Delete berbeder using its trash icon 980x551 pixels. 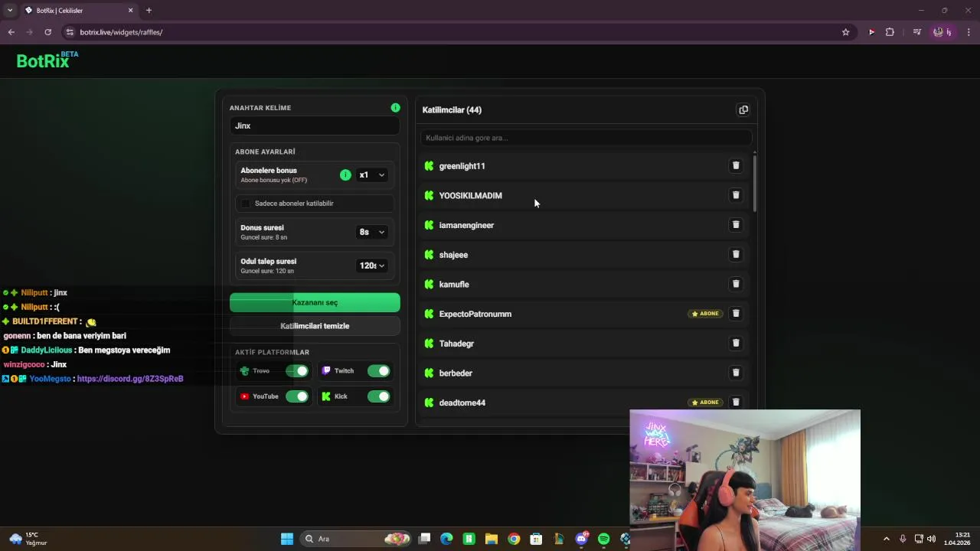pyautogui.click(x=736, y=373)
